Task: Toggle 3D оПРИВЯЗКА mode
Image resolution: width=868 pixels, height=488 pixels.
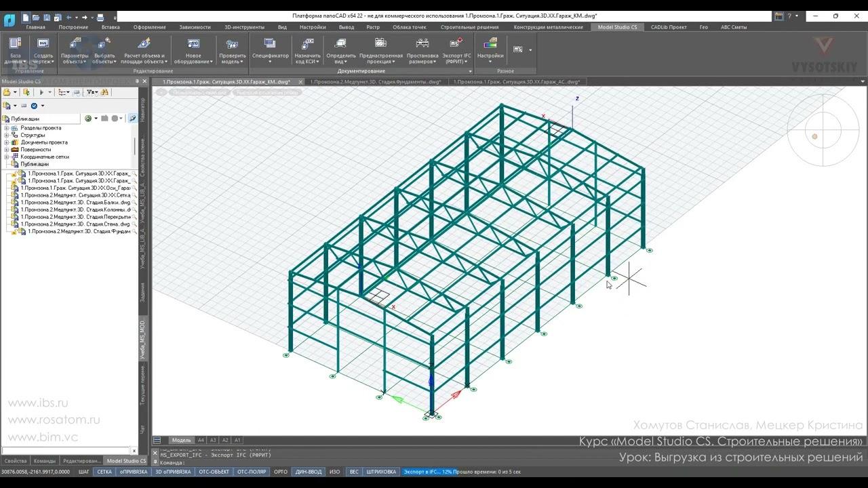Action: 173,472
